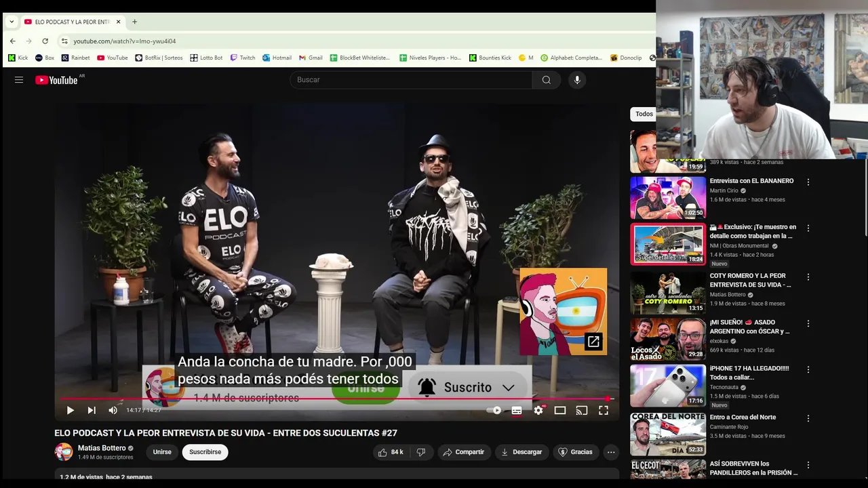Open the Donoclip bookmark
This screenshot has height=488, width=868.
tap(626, 58)
